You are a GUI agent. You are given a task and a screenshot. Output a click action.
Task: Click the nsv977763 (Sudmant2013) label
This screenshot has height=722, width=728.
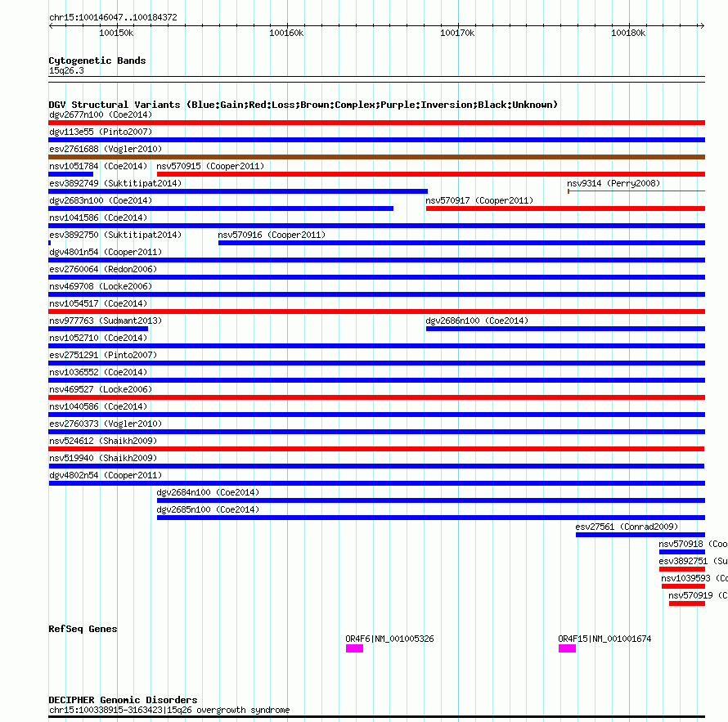point(106,321)
